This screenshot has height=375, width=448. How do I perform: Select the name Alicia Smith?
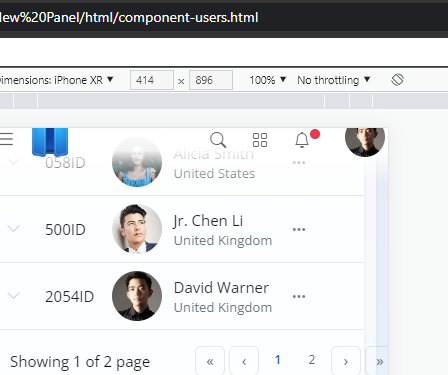click(x=214, y=154)
